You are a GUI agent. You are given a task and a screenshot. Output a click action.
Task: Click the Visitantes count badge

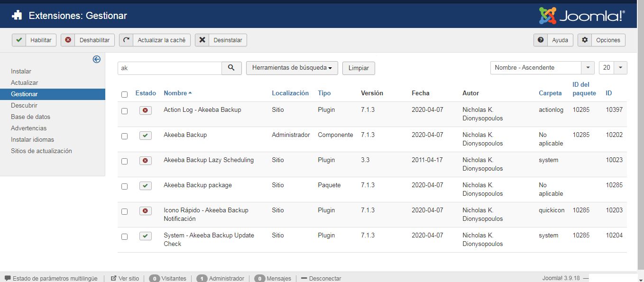(x=154, y=279)
